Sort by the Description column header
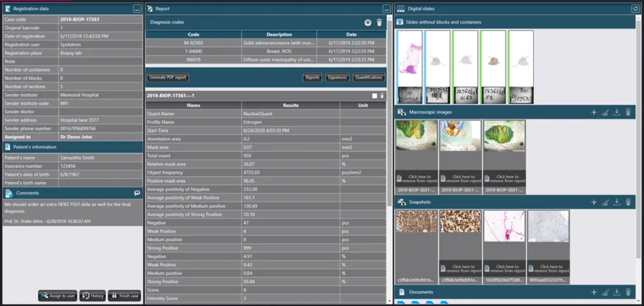Screen dimensions: 644x306 tap(279, 35)
